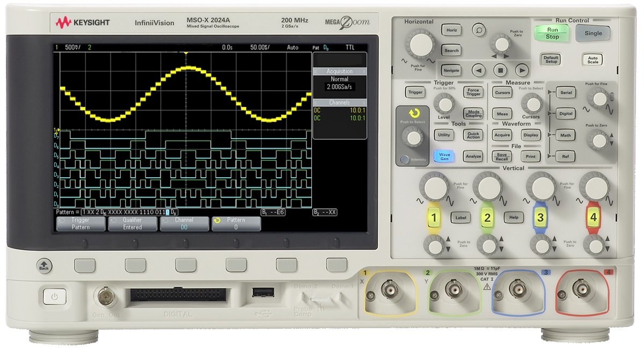The height and width of the screenshot is (348, 644).
Task: Open the Serial decode menu
Action: [566, 92]
